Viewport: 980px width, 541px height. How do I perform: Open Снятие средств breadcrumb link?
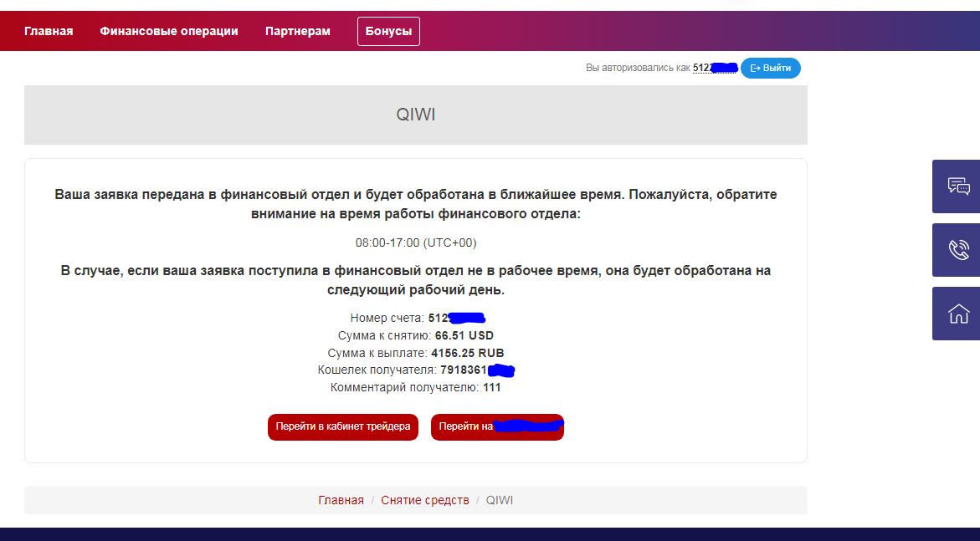tap(425, 500)
